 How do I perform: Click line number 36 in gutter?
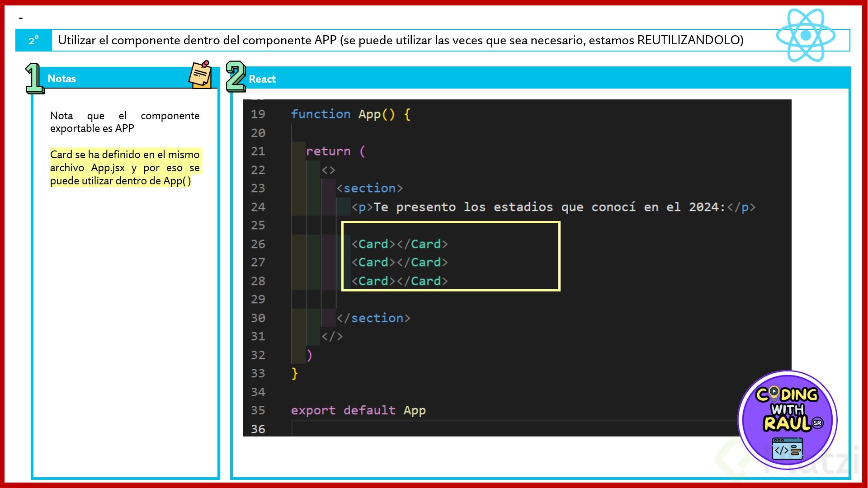(x=258, y=429)
